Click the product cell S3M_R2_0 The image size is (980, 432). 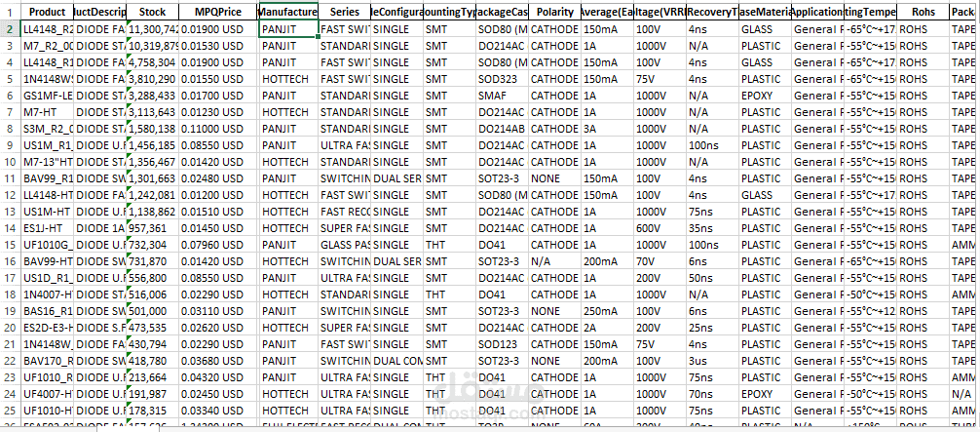pos(48,129)
